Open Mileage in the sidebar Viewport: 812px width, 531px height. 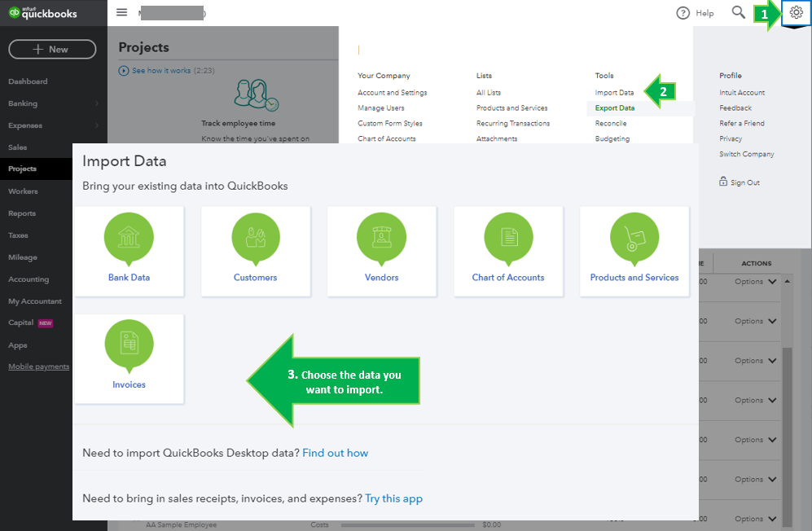[23, 257]
